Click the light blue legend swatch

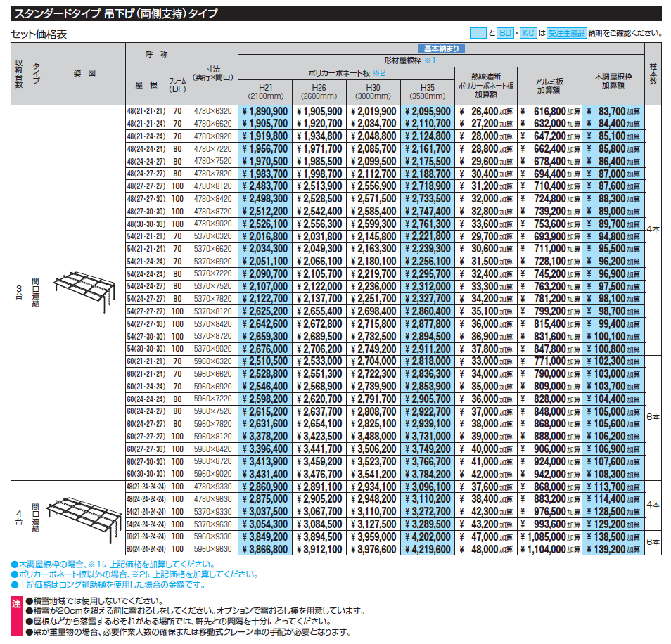[x=478, y=32]
